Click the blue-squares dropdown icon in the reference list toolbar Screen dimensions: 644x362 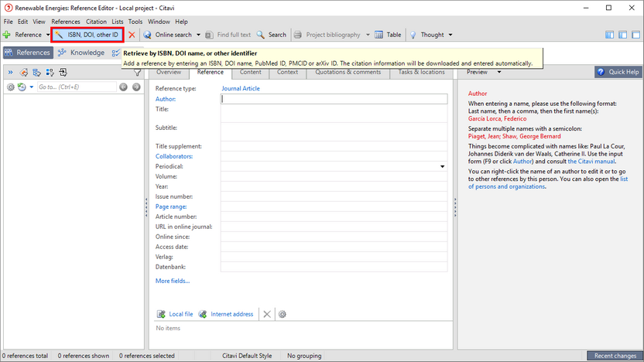(50, 73)
